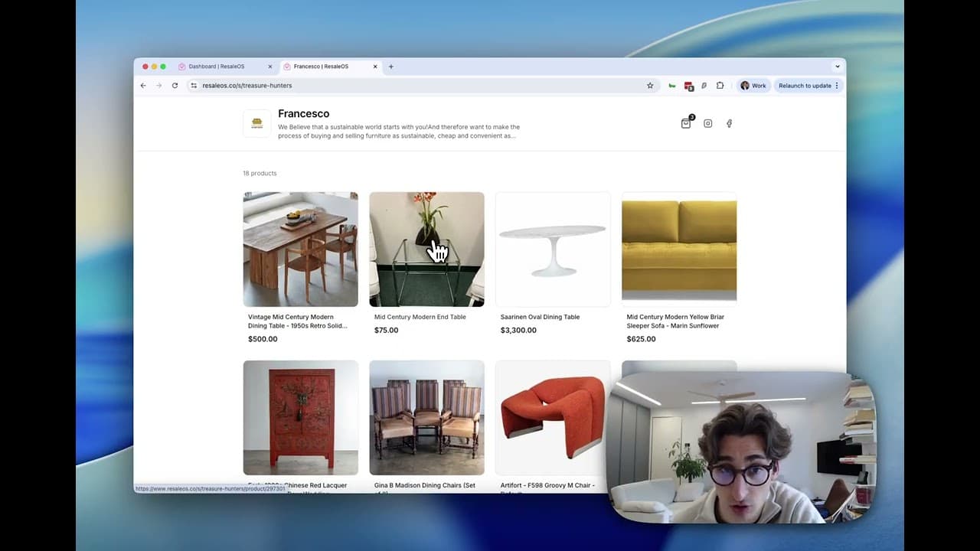The image size is (980, 551).
Task: Open the Saarinen Oval Dining Table listing
Action: (x=553, y=249)
